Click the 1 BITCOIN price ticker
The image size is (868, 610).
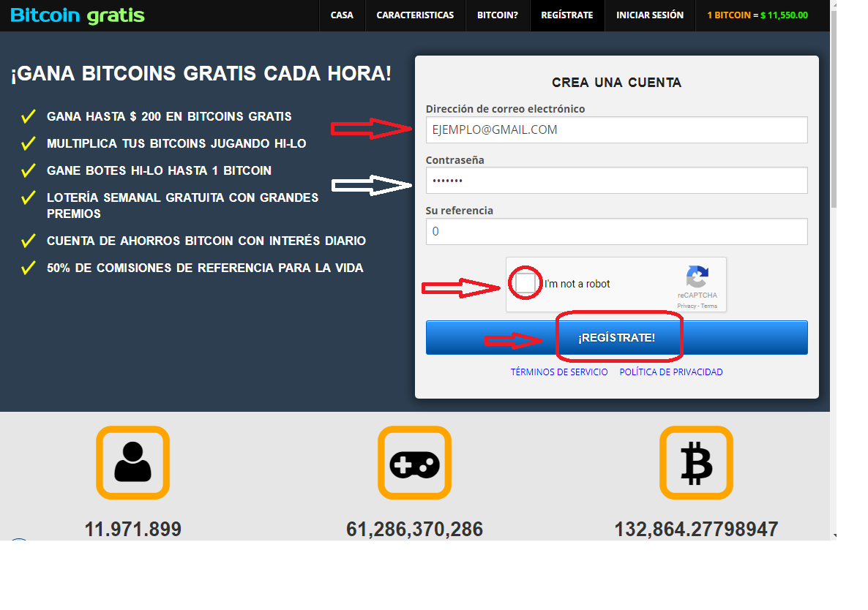pyautogui.click(x=757, y=15)
